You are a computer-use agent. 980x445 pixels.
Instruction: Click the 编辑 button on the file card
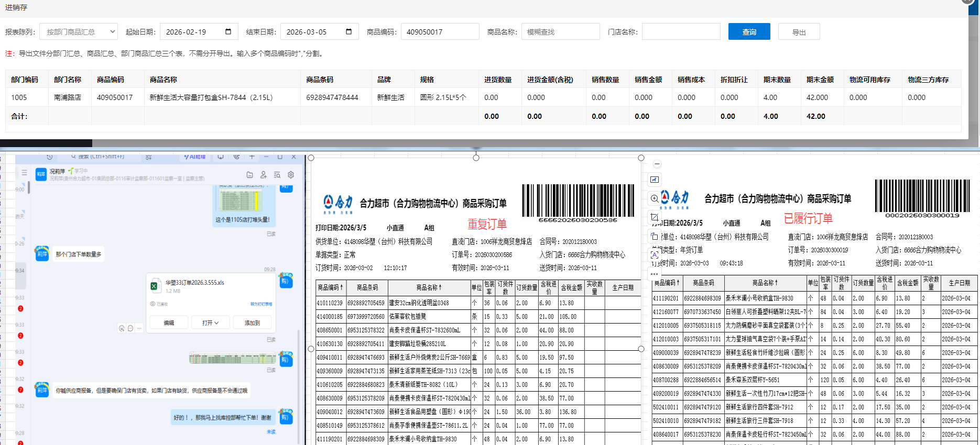(169, 323)
